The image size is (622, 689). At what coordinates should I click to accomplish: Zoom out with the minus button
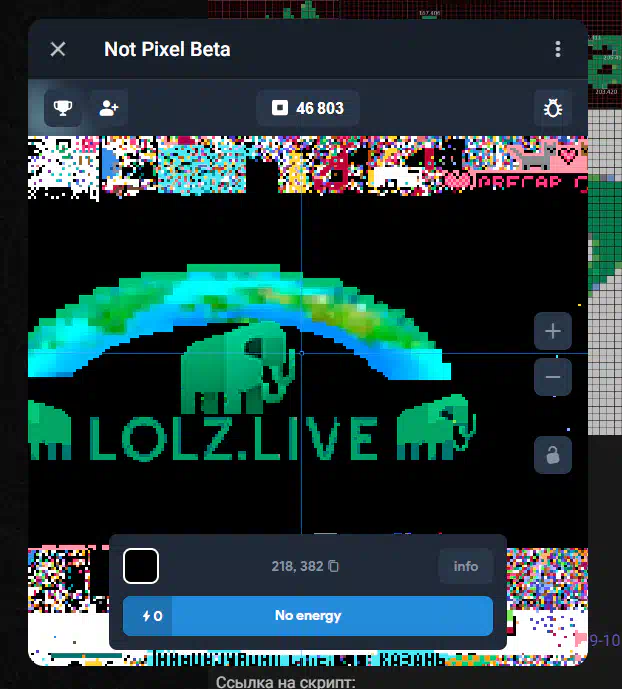coord(553,377)
